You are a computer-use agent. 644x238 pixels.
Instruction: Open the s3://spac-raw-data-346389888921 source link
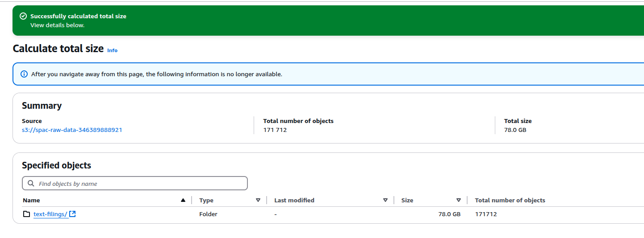72,130
